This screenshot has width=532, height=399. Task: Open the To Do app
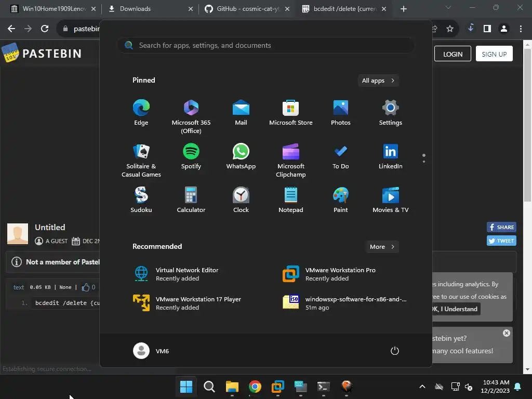point(341,156)
